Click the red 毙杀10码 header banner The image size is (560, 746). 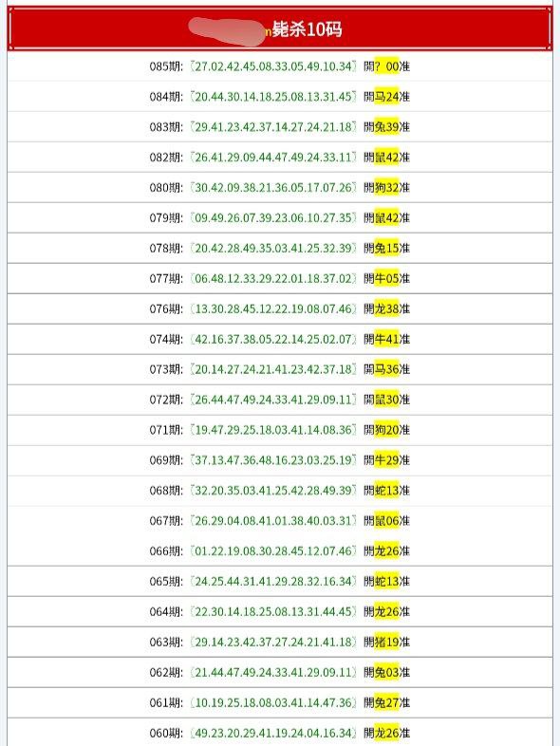[280, 28]
